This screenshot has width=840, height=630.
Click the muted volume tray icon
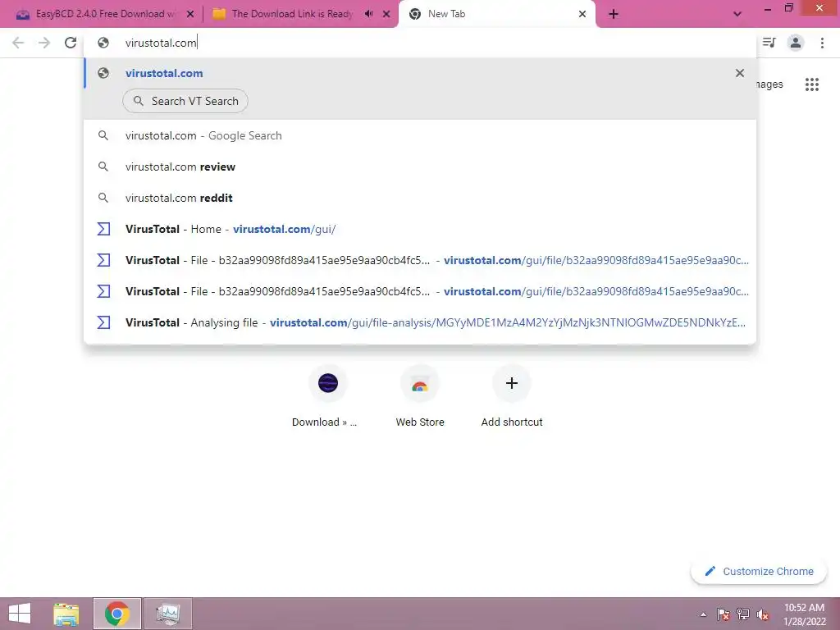click(x=763, y=614)
